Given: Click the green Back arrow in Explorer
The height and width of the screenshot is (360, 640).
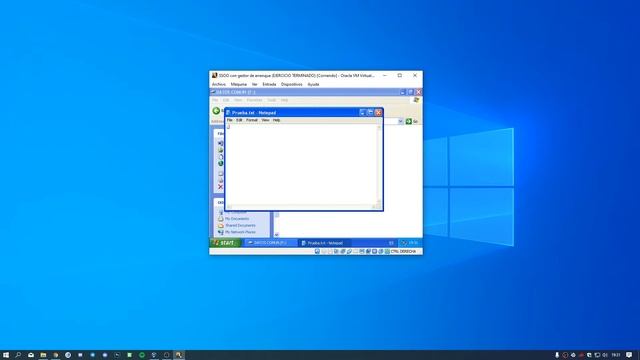Looking at the screenshot, I should (x=216, y=111).
